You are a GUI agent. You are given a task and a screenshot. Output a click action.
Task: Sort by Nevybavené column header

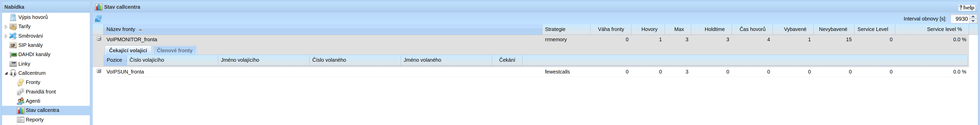(834, 29)
